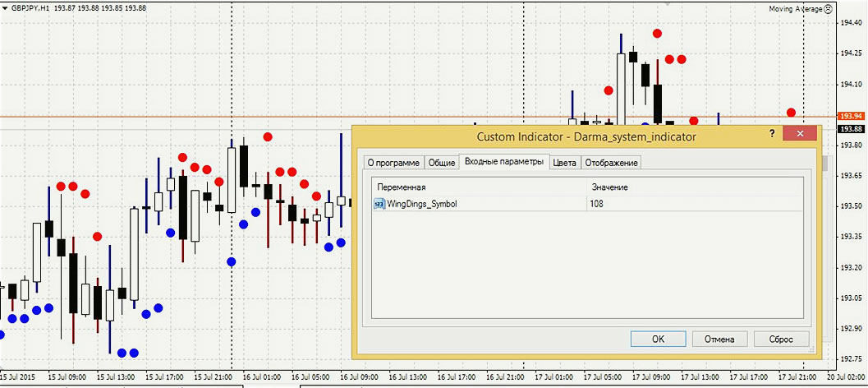The height and width of the screenshot is (388, 868).
Task: Click the small triangle next to GBPJPY,H1
Action: 5,8
